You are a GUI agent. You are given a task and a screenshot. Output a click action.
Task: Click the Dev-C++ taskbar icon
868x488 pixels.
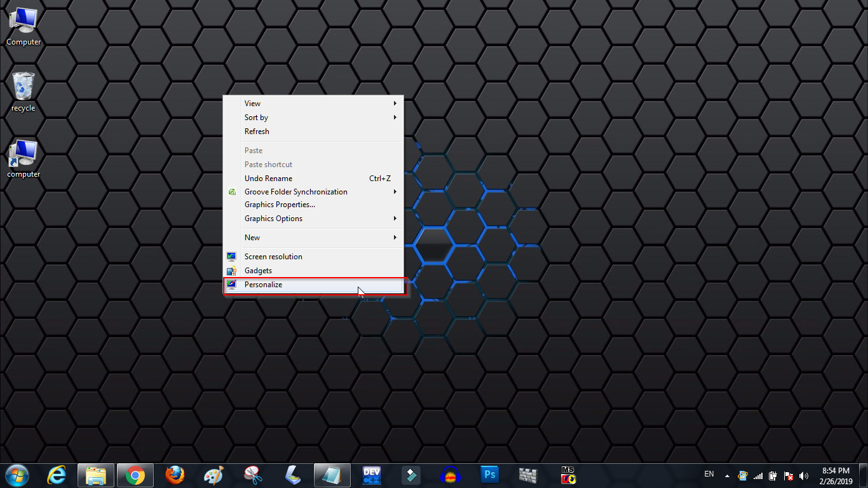click(x=371, y=475)
